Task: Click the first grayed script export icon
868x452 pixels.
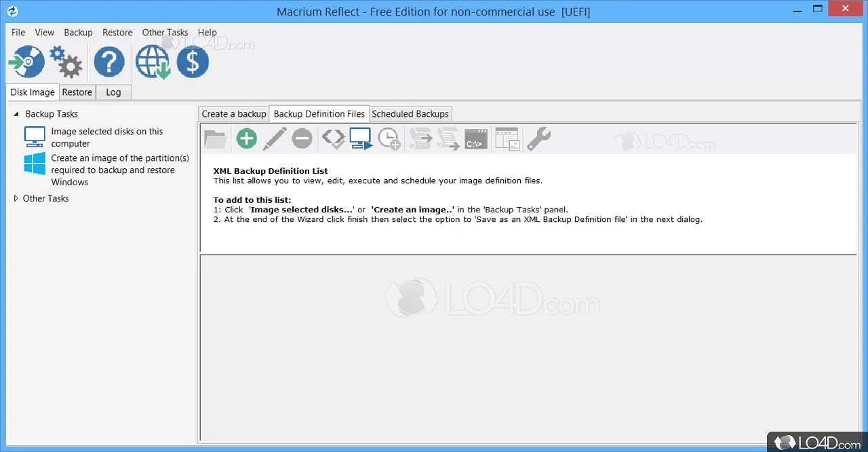Action: (x=420, y=138)
